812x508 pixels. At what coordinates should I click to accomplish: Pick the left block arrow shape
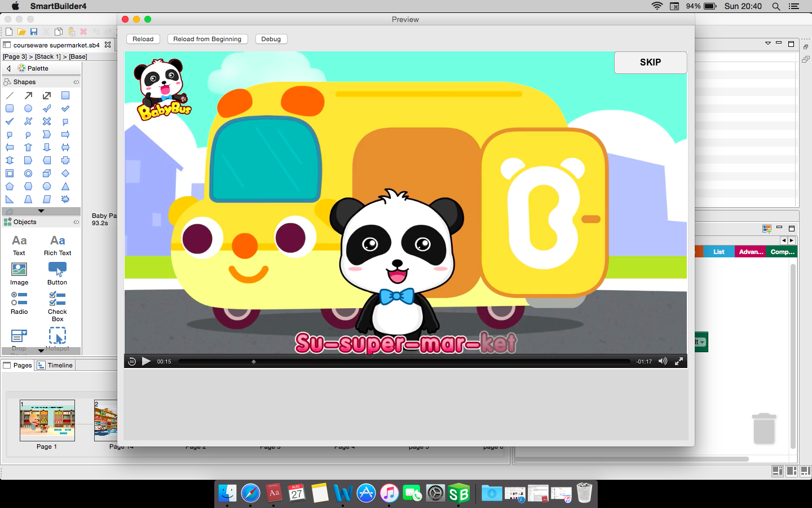(10, 147)
